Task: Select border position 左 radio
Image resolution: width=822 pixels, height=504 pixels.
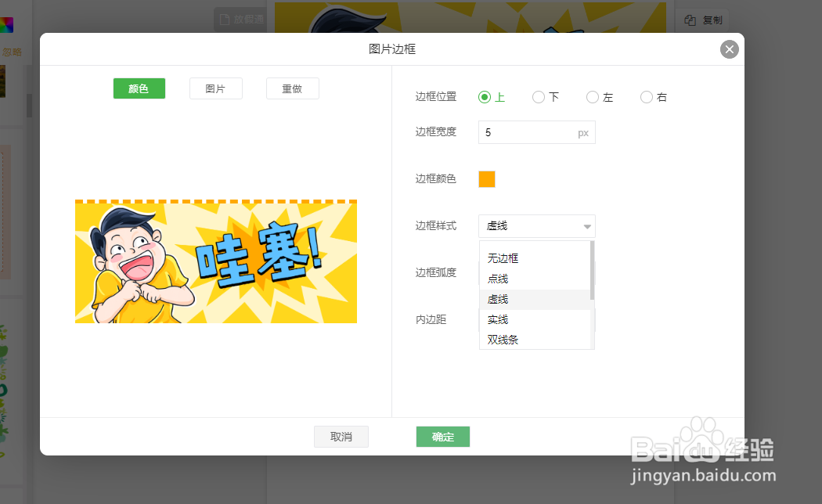Action: (593, 97)
